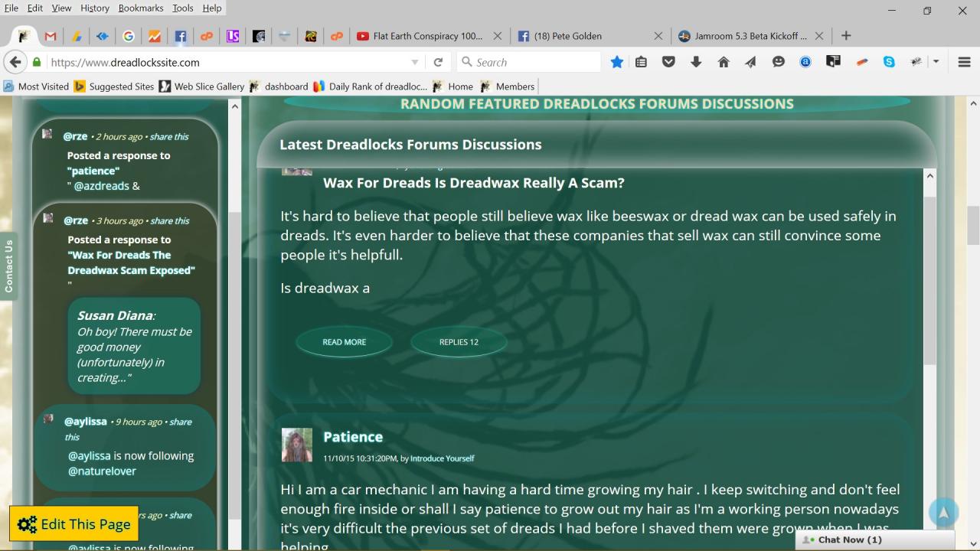
Task: Open the Tools menu
Action: tap(183, 8)
